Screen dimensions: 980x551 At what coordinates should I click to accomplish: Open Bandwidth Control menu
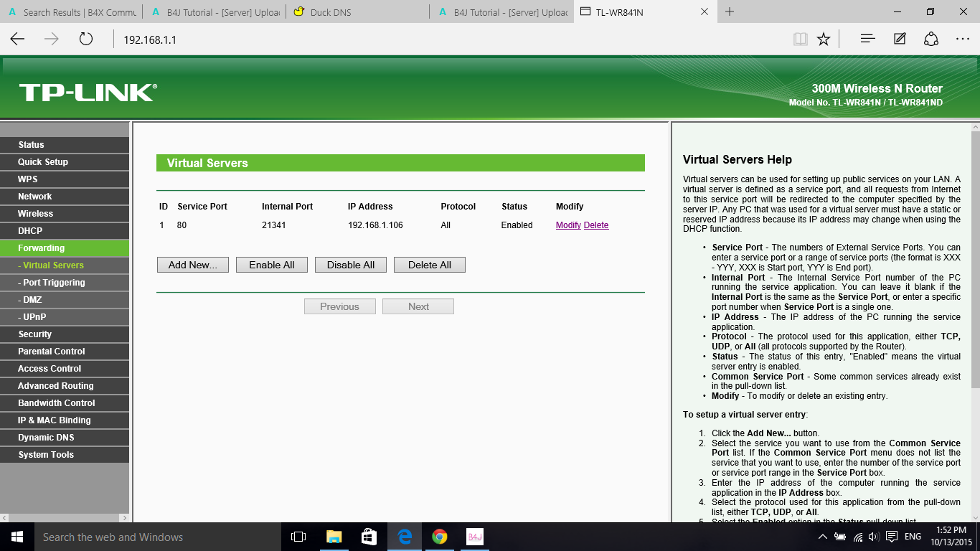pyautogui.click(x=65, y=403)
